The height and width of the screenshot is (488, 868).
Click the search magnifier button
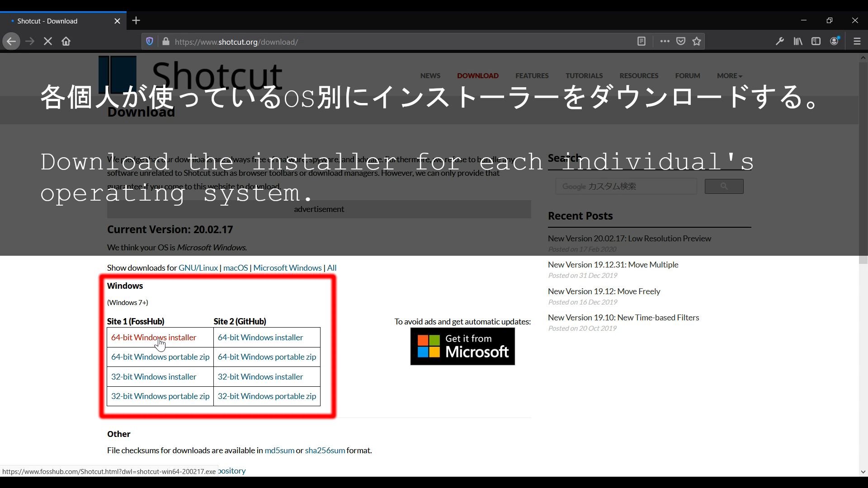click(x=724, y=186)
